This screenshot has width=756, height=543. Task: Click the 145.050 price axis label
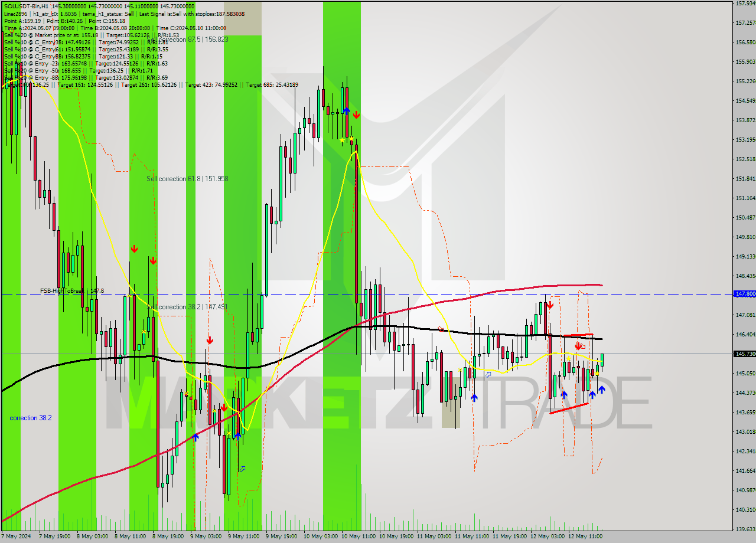click(x=746, y=373)
